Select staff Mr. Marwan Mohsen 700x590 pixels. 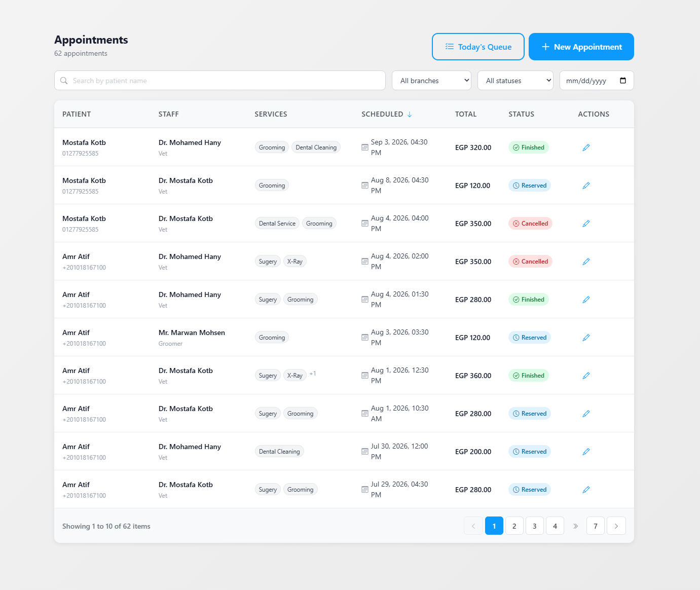[x=192, y=333]
